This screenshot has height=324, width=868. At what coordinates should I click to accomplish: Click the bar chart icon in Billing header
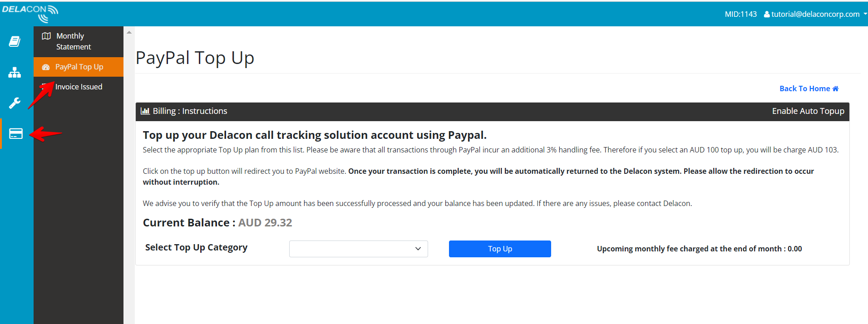click(145, 111)
